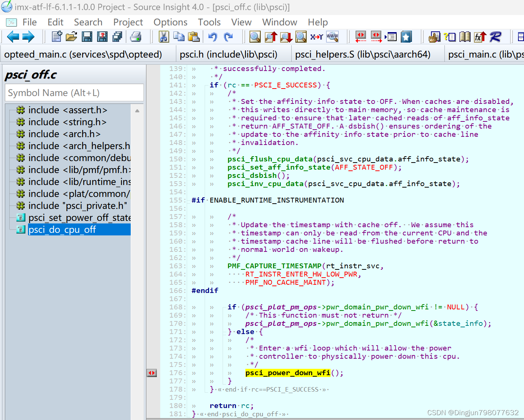Viewport: 524px width, 420px height.
Task: Open the Relation Window with the R icon
Action: (495, 37)
